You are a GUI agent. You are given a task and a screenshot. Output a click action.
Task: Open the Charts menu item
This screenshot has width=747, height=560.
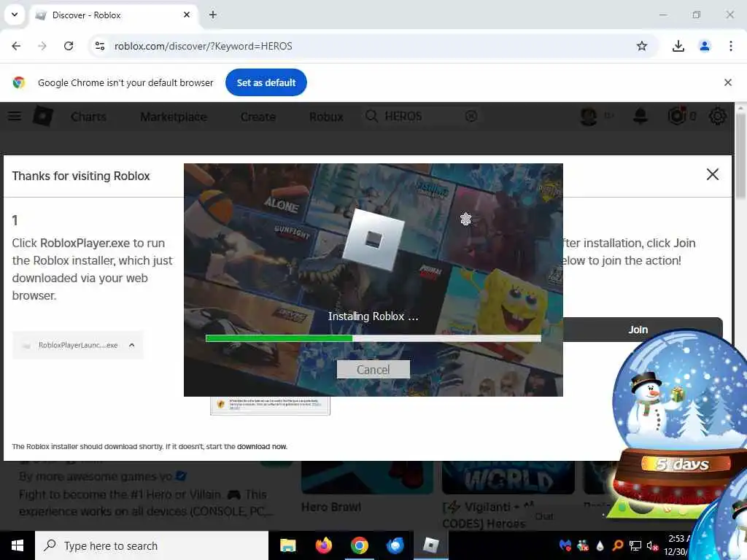point(88,117)
